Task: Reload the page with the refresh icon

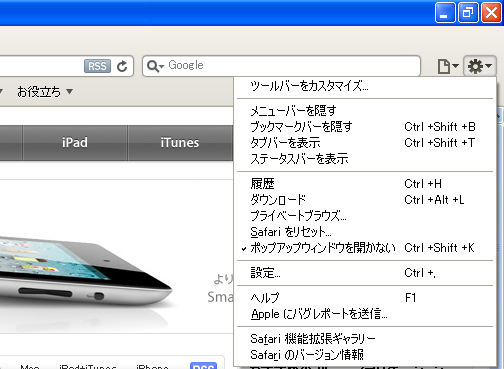Action: (122, 66)
